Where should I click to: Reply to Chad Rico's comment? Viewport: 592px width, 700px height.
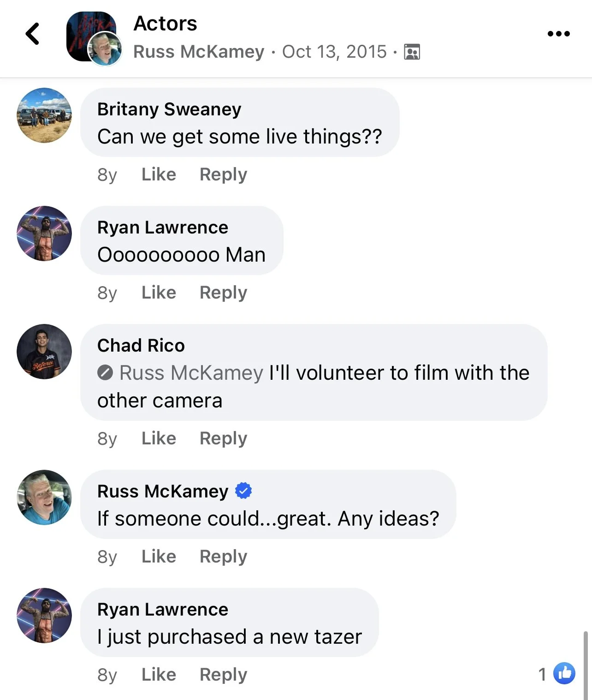[223, 438]
